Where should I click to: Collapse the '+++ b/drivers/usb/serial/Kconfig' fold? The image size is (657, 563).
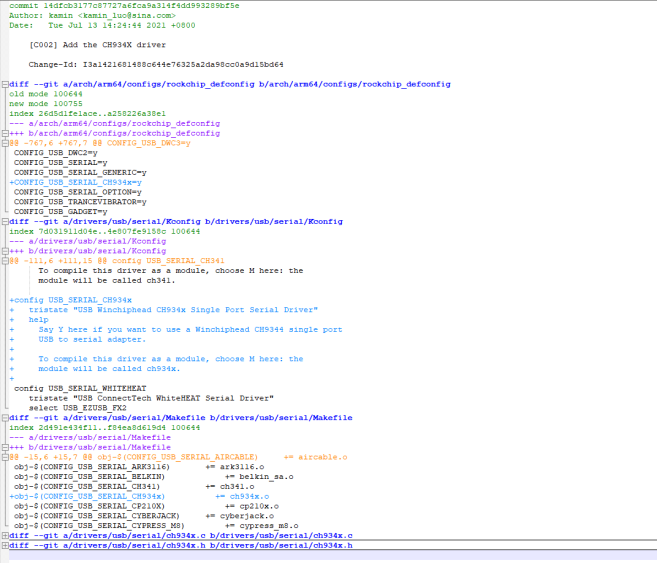5,251
